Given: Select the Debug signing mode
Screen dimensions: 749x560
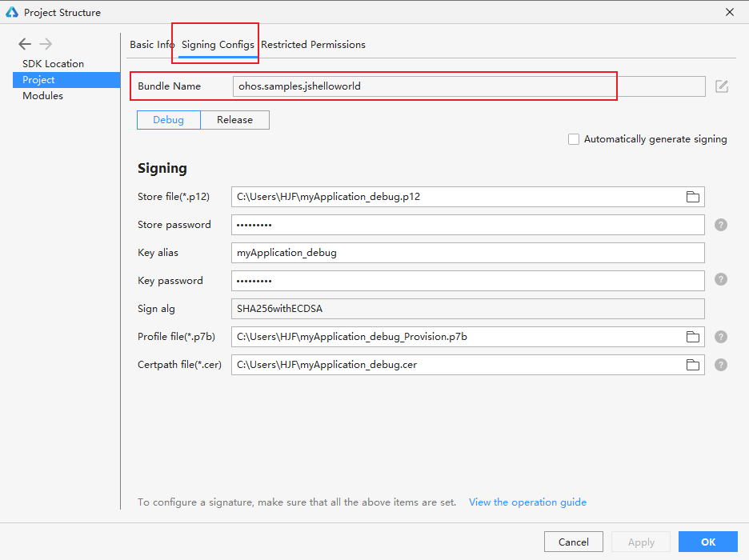Looking at the screenshot, I should pyautogui.click(x=169, y=120).
